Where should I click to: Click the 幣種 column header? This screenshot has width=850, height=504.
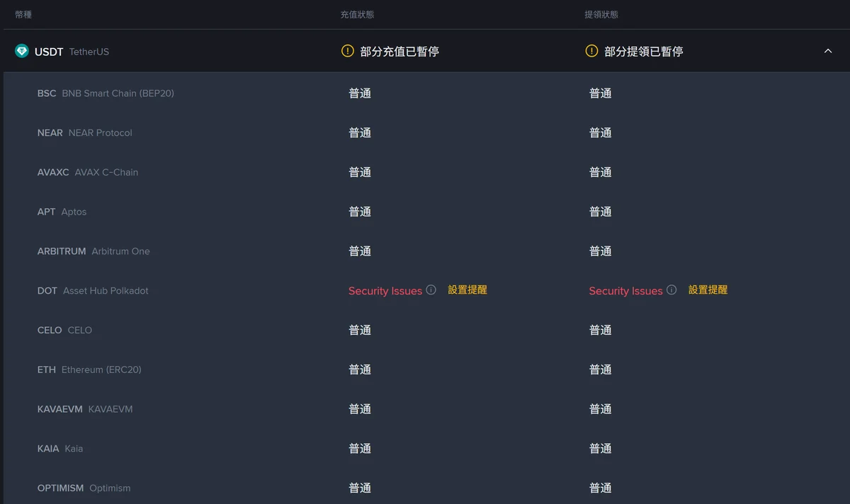[23, 14]
